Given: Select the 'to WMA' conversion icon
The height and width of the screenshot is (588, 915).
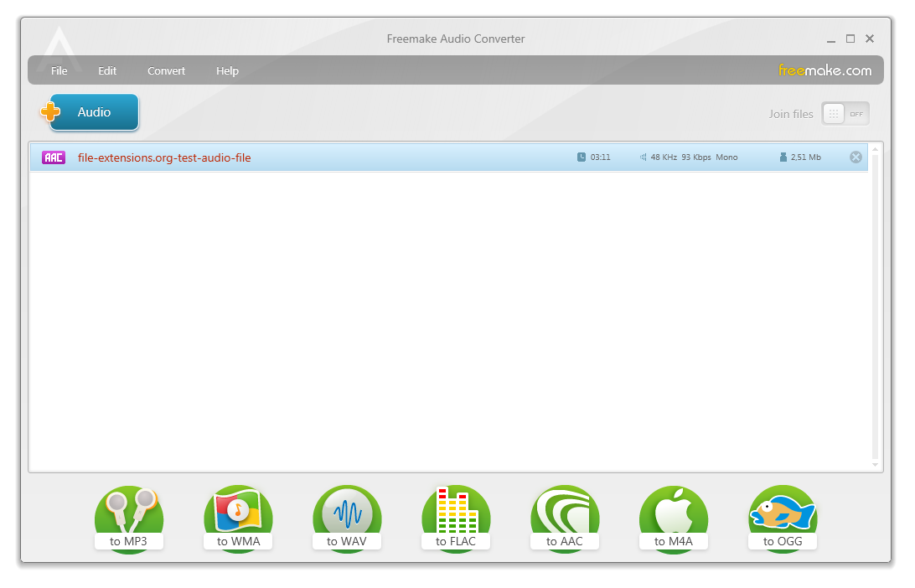Looking at the screenshot, I should (238, 511).
